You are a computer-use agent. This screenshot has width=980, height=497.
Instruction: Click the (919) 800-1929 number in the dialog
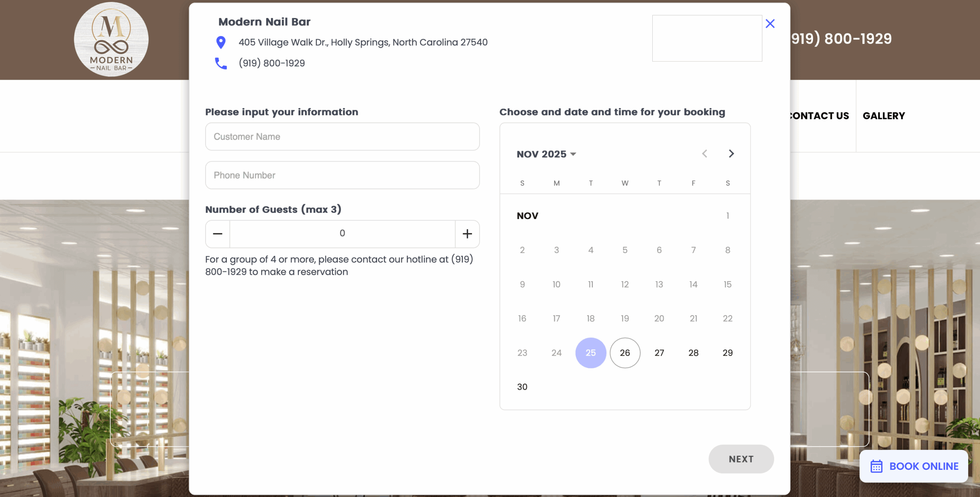(x=272, y=63)
